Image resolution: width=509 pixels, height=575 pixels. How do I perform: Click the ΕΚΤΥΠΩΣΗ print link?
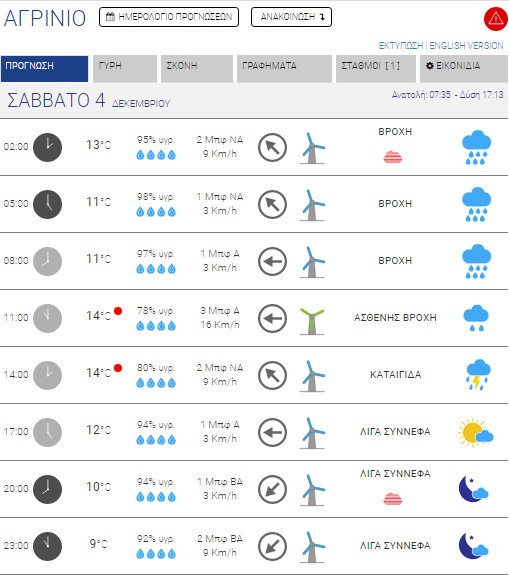[401, 46]
